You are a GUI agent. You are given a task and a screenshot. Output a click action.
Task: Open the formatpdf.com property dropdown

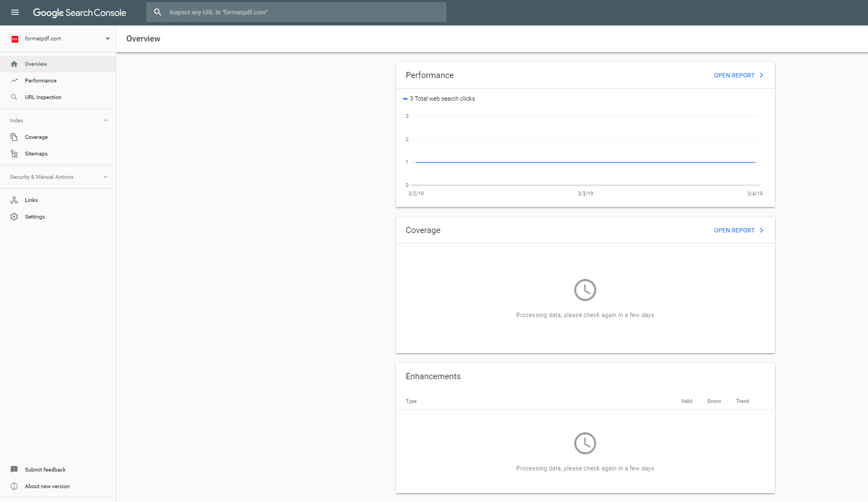[x=107, y=39]
